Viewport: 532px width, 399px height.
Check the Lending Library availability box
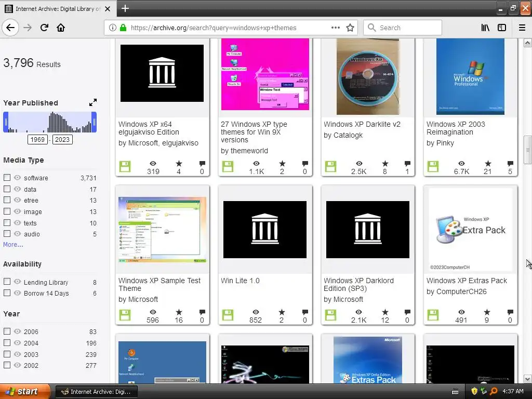tap(7, 282)
